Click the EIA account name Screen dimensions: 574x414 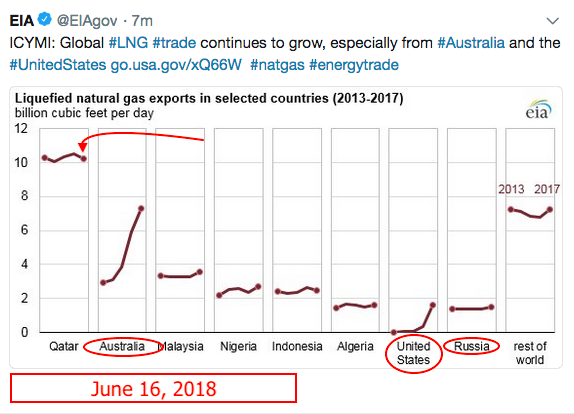click(x=22, y=20)
